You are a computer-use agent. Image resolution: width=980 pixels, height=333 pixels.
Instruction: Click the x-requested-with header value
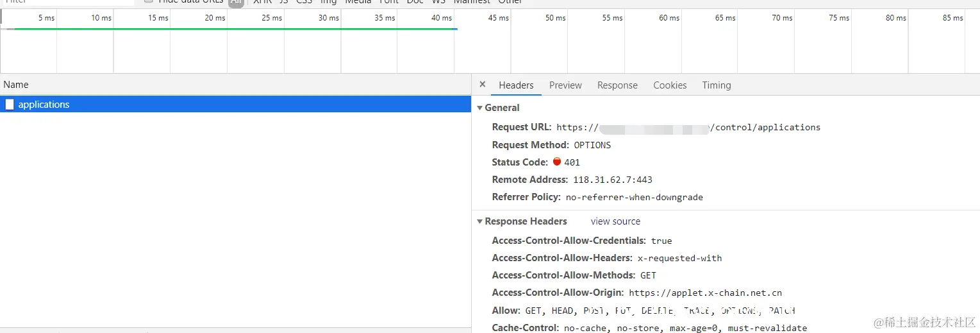coord(679,258)
